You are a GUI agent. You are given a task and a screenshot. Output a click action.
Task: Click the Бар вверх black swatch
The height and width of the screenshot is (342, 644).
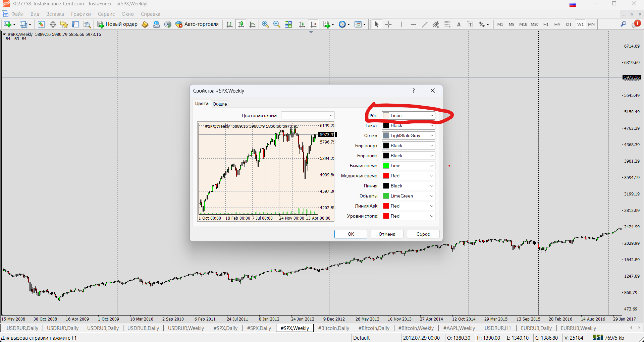tap(386, 146)
